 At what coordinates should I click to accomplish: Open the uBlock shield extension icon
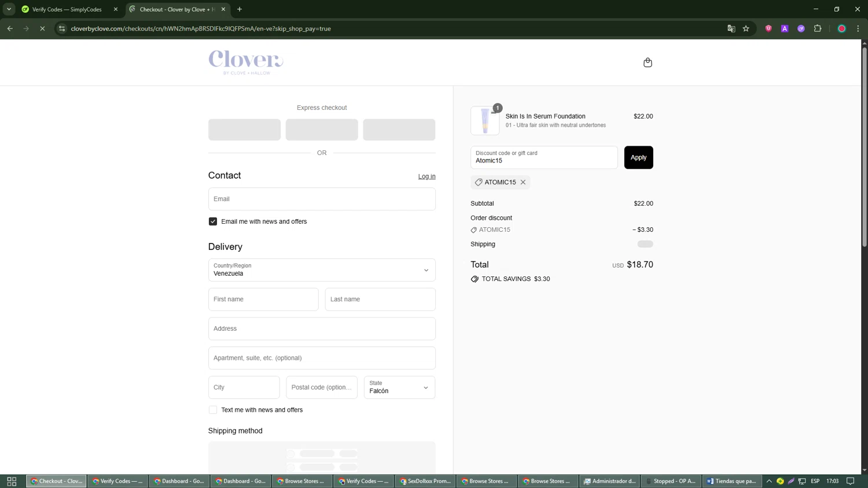click(x=768, y=28)
